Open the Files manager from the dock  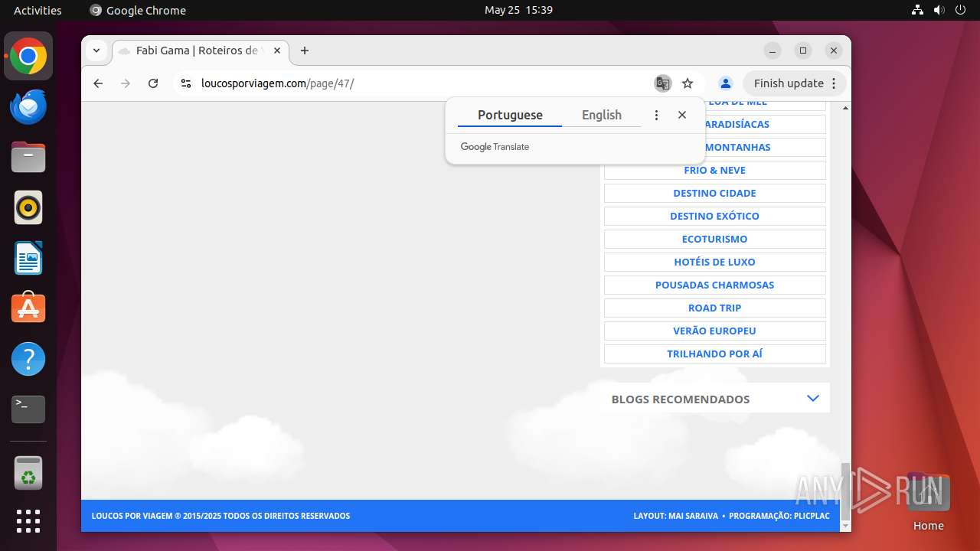coord(28,158)
